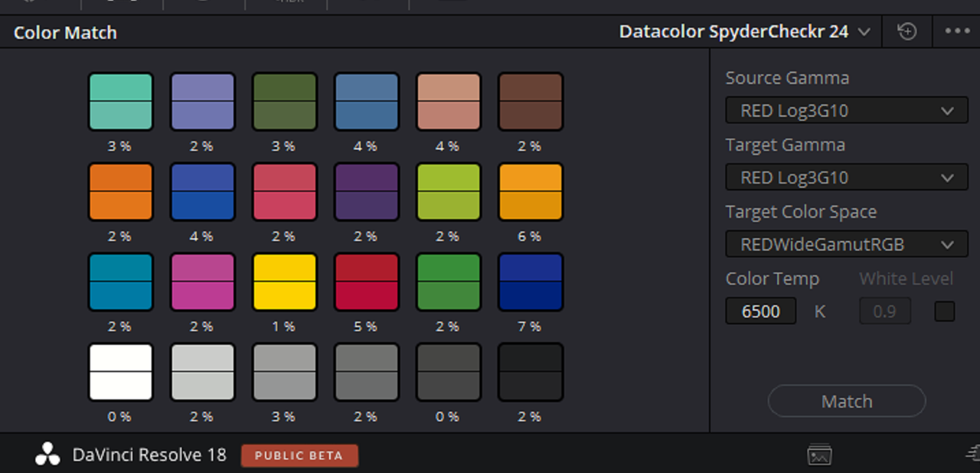The image size is (980, 473).
Task: Click the Match button
Action: 847,401
